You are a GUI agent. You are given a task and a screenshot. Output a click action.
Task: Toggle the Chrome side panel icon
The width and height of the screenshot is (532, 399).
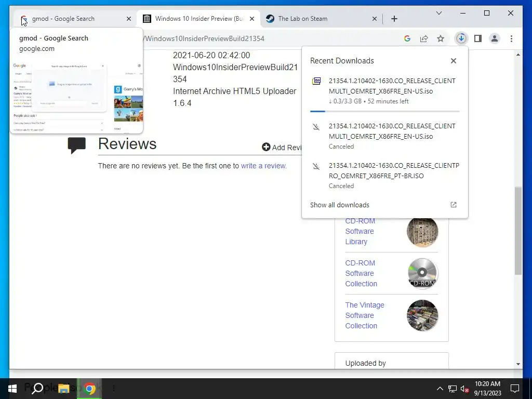coord(478,38)
